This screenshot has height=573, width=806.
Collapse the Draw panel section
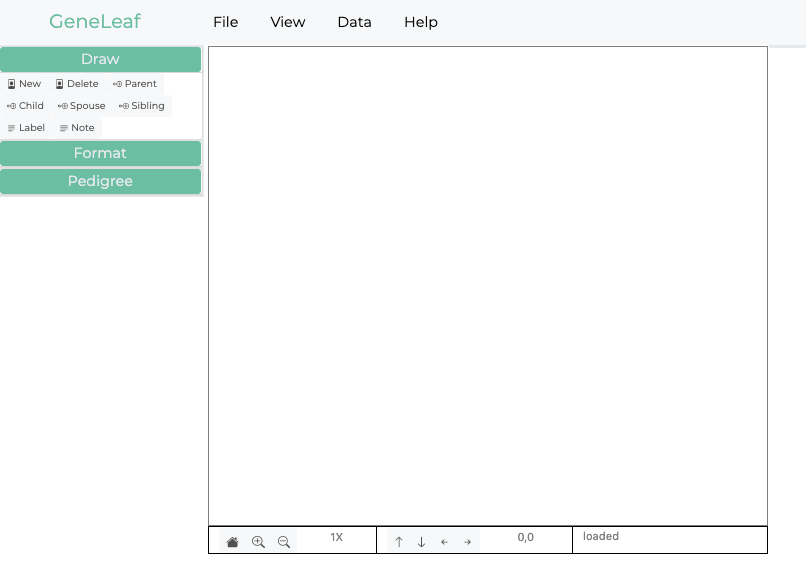(100, 60)
